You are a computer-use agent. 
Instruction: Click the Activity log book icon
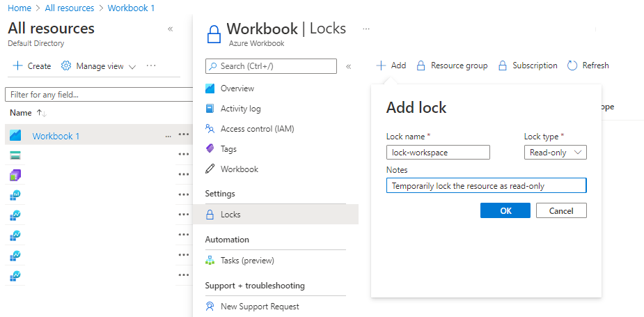click(210, 109)
